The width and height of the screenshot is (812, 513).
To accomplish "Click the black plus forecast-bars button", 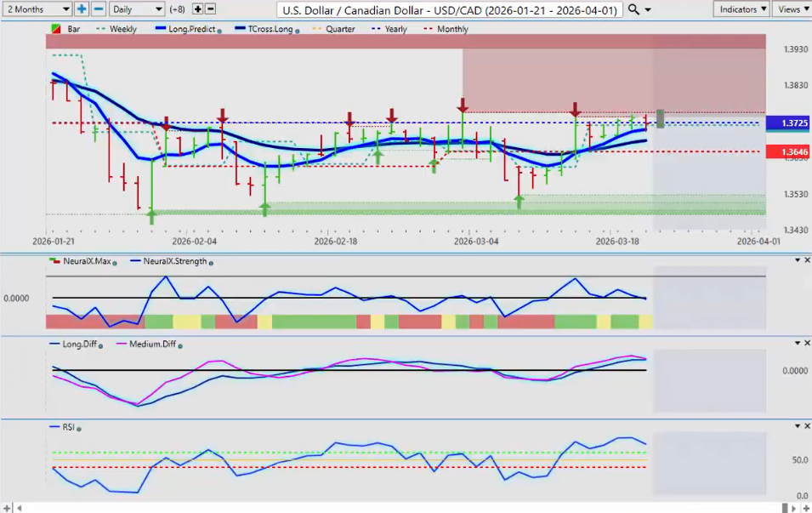I will [x=198, y=9].
